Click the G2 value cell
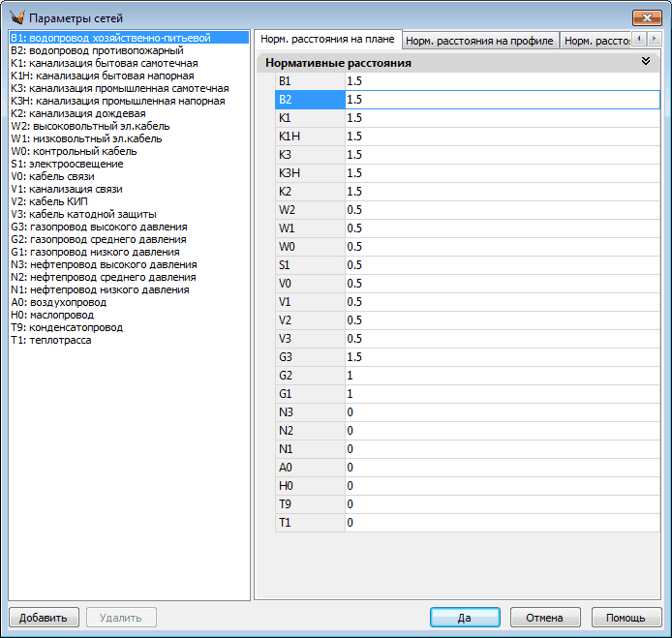Image resolution: width=672 pixels, height=638 pixels. (x=502, y=376)
